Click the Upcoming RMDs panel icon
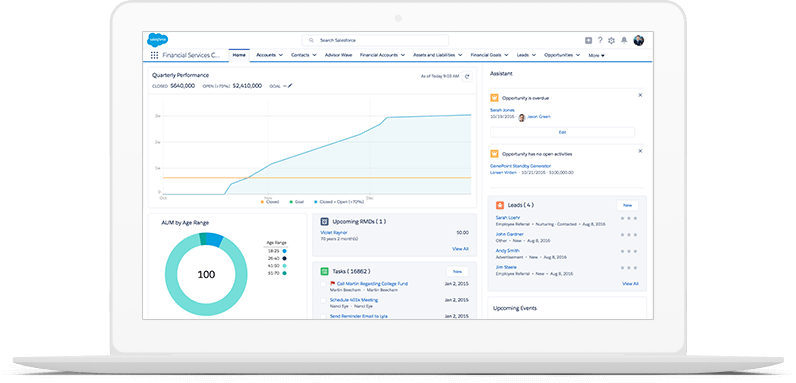Viewport: 796px width, 383px height. coord(324,221)
